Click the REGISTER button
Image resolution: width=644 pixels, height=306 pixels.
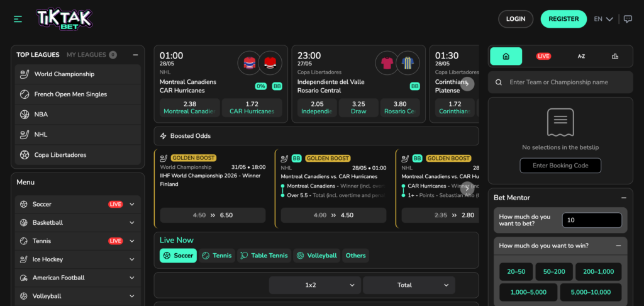point(563,19)
